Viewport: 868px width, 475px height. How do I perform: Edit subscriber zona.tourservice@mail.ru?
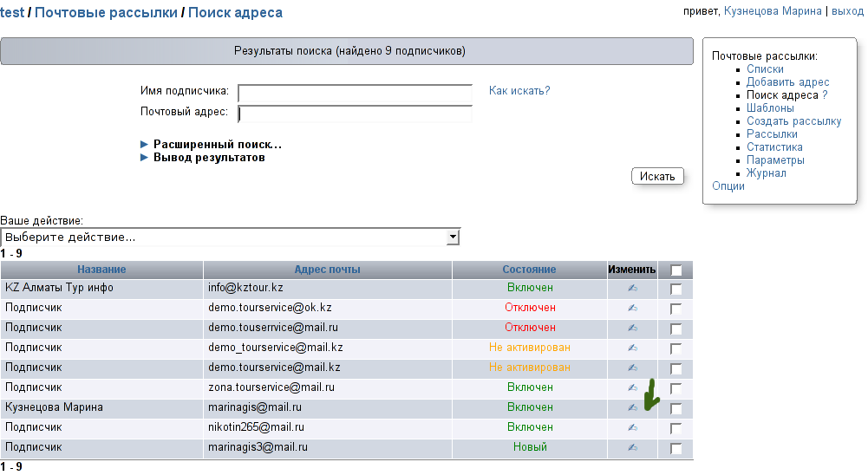click(x=633, y=387)
